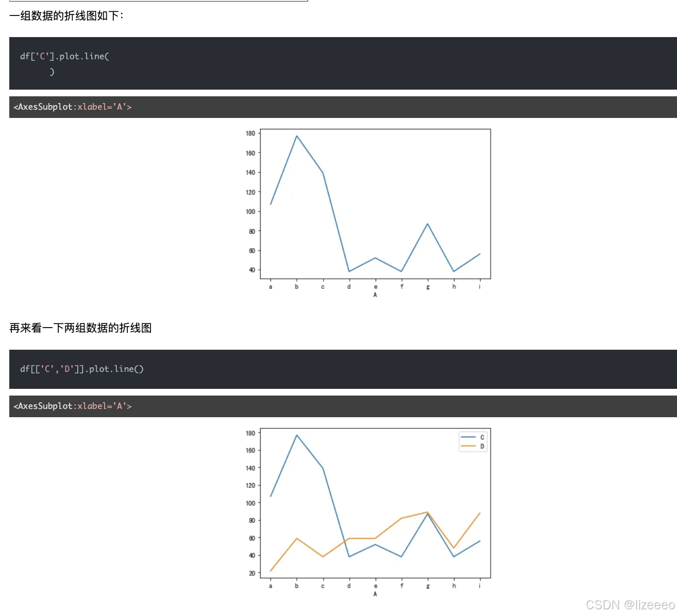The width and height of the screenshot is (677, 616).
Task: Click the first AxesSubplot output bar
Action: [72, 107]
